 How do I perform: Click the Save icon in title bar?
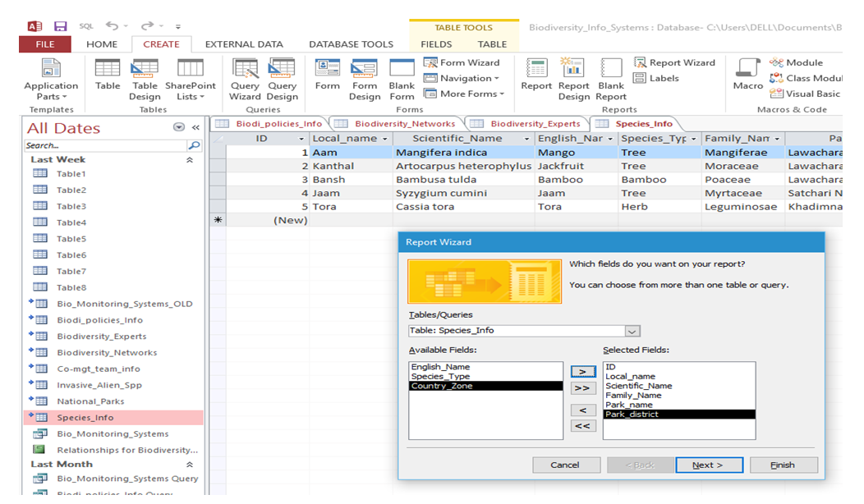[x=61, y=27]
